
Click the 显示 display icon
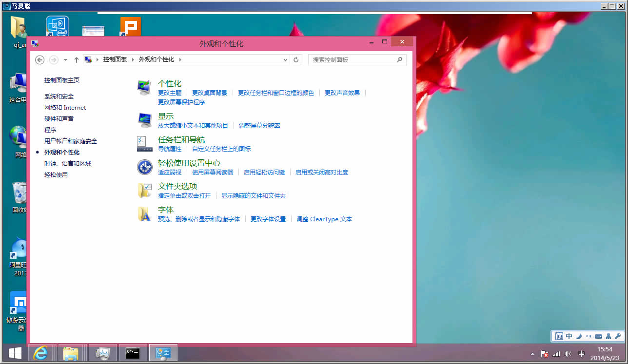pos(144,120)
